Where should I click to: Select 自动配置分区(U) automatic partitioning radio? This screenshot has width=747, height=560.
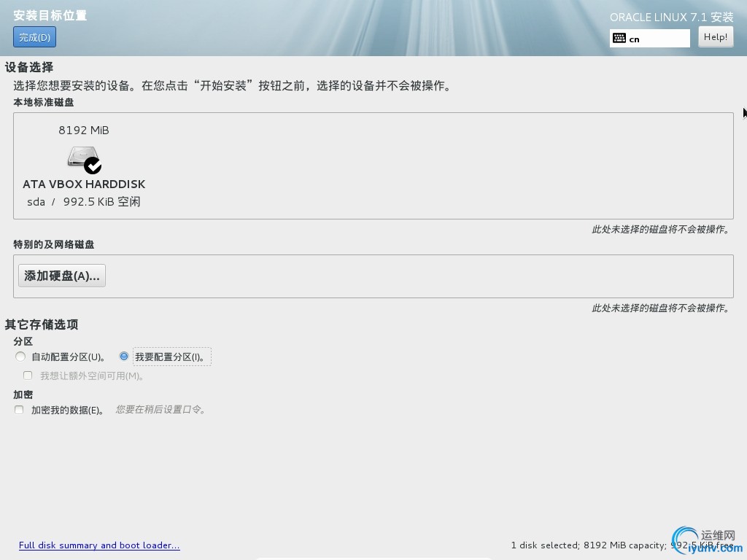tap(20, 357)
